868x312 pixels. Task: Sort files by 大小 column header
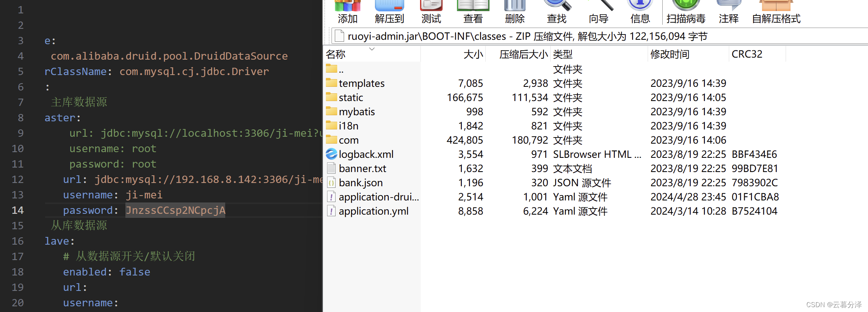[473, 54]
